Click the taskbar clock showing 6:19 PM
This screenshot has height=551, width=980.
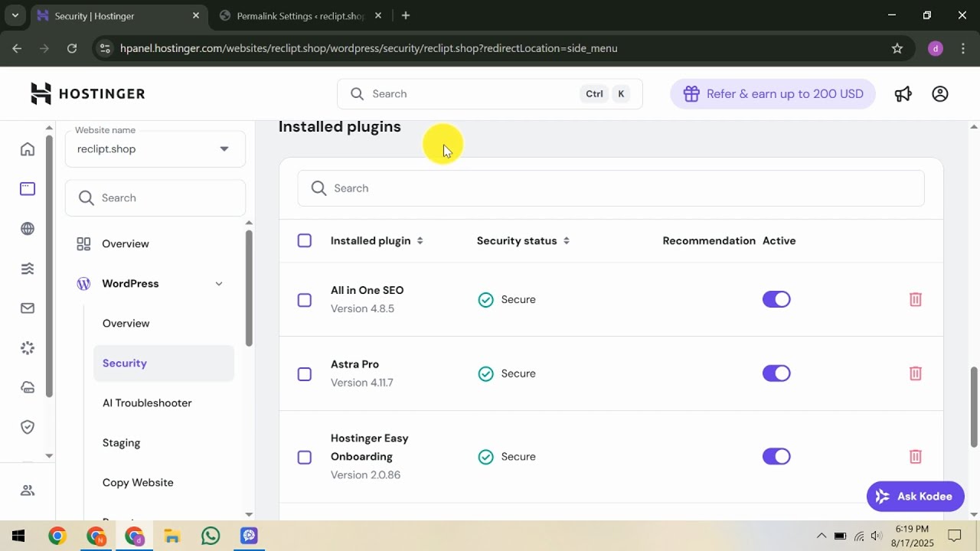tap(911, 536)
